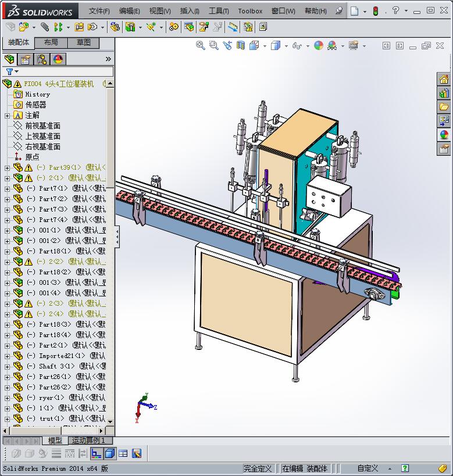
Task: Open Design Library icon in task pane
Action: (x=444, y=93)
